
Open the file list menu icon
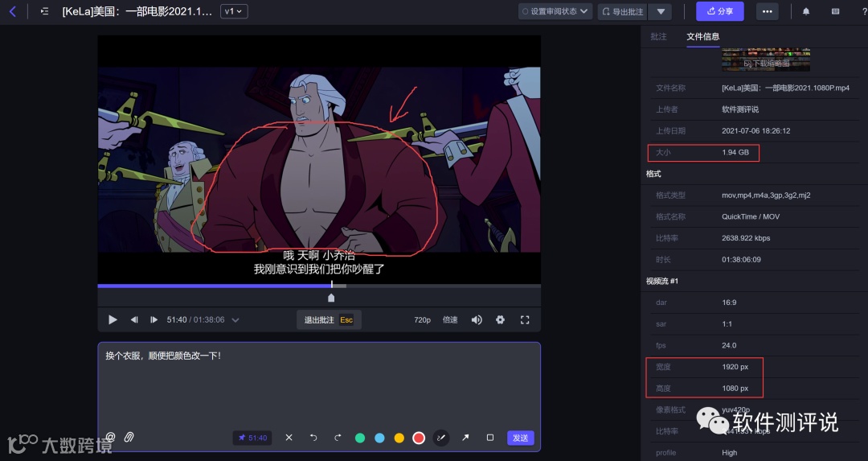click(45, 11)
